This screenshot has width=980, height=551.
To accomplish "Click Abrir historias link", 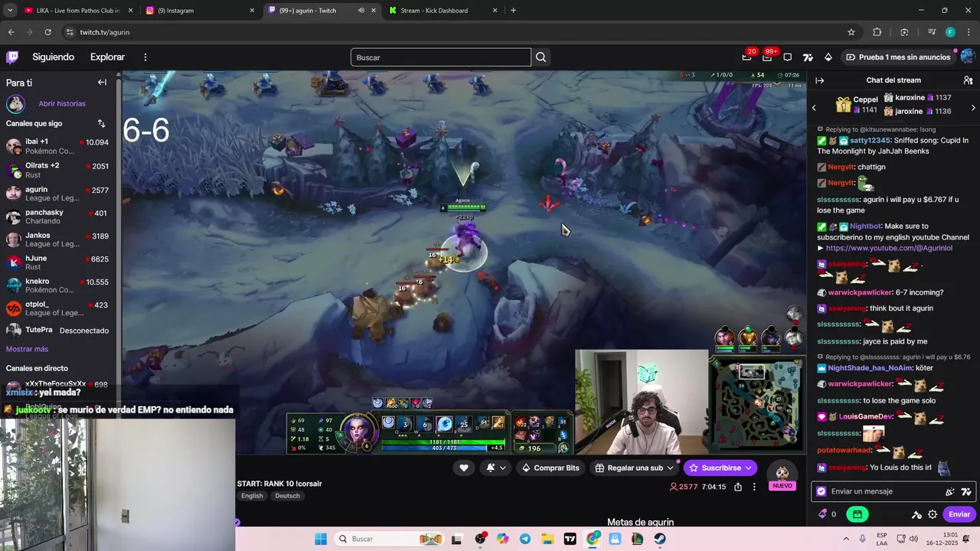I will (x=62, y=103).
